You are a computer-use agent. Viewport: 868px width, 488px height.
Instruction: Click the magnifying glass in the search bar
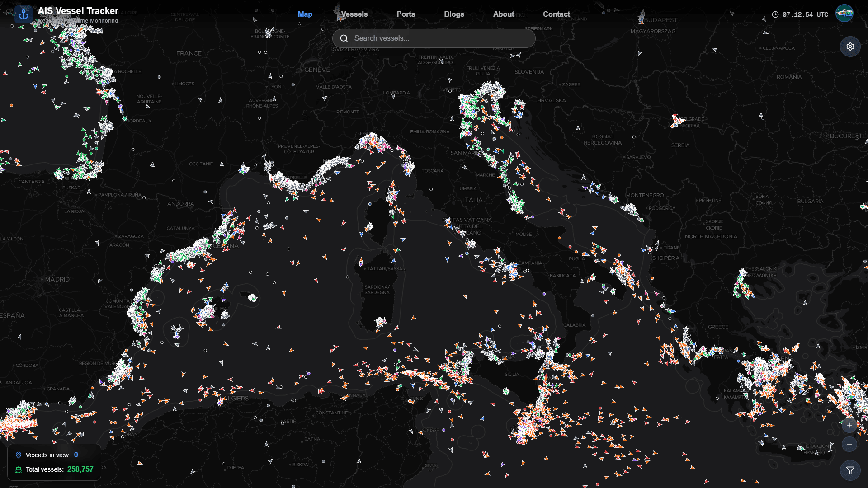[x=344, y=38]
